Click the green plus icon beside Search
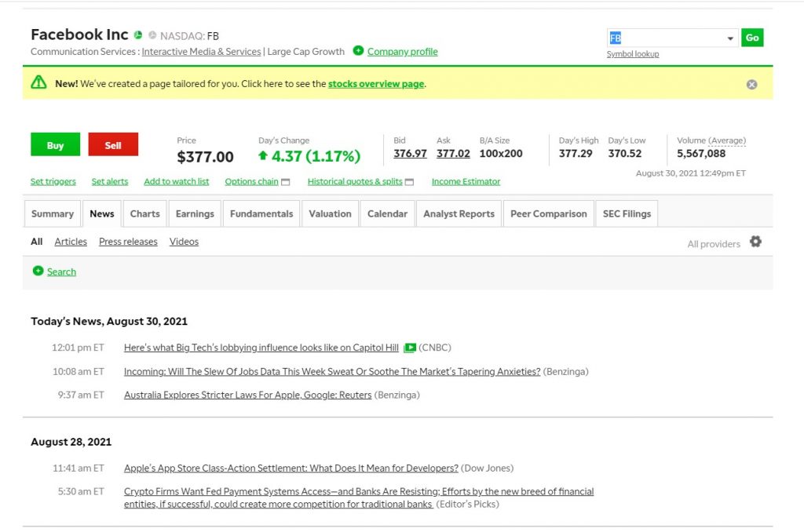The height and width of the screenshot is (532, 804). point(38,271)
